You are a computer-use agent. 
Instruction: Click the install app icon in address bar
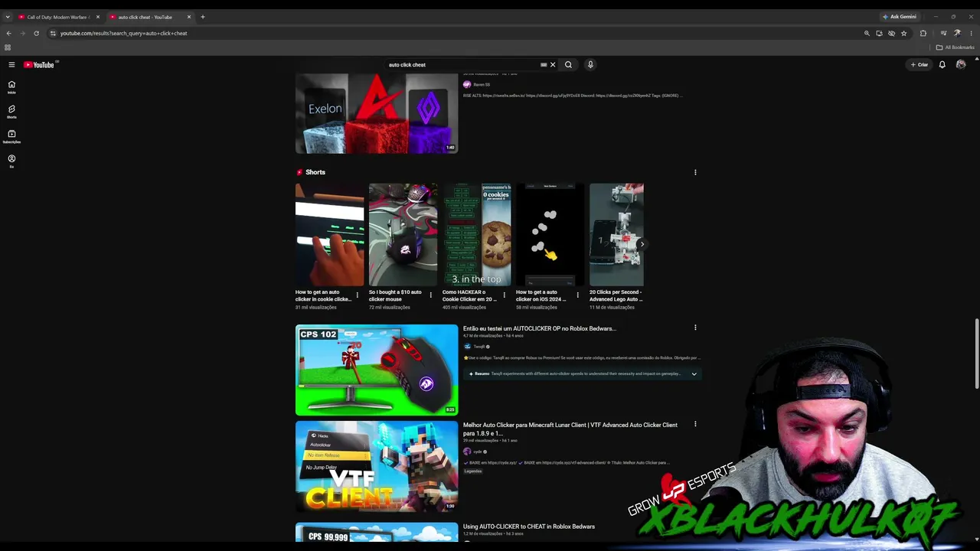[x=879, y=34]
